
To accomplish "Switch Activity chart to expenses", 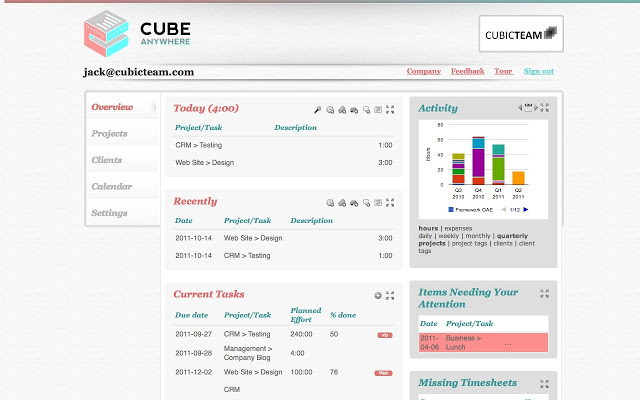I will [458, 229].
